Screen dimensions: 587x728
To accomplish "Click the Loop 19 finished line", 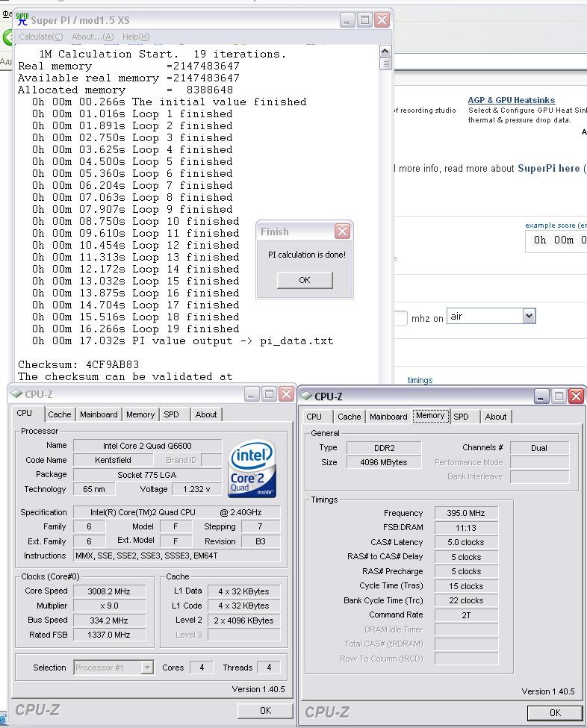I will click(x=136, y=329).
